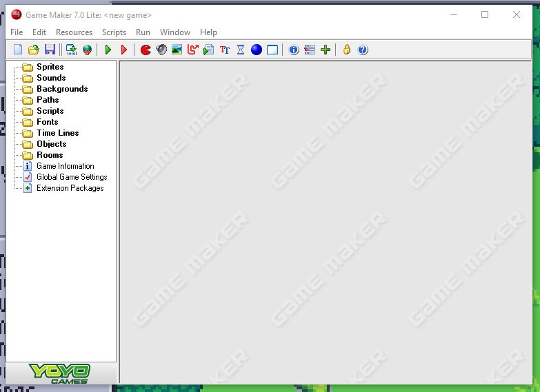Create a font TT icon
540x392 pixels.
[225, 50]
